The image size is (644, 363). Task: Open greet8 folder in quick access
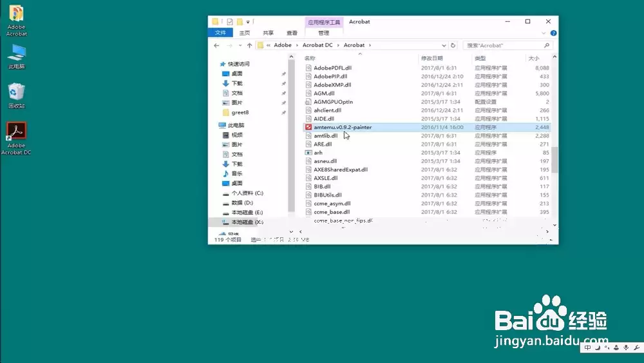pyautogui.click(x=240, y=112)
